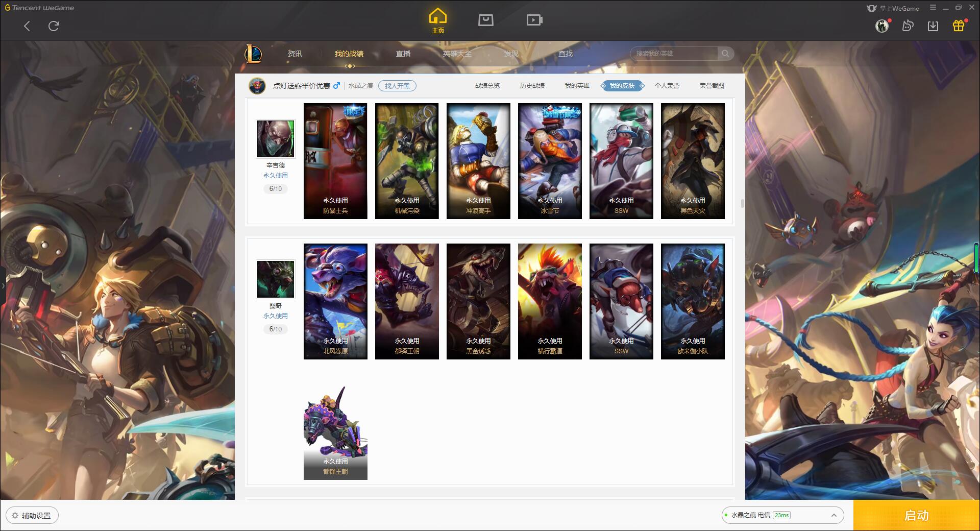
Task: Open 机械污染 skin card
Action: tap(407, 161)
